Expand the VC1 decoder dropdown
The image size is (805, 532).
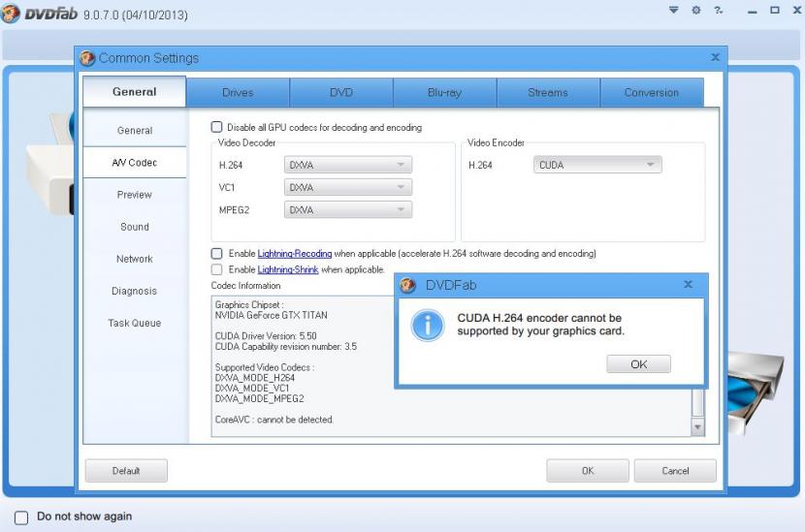click(x=348, y=187)
